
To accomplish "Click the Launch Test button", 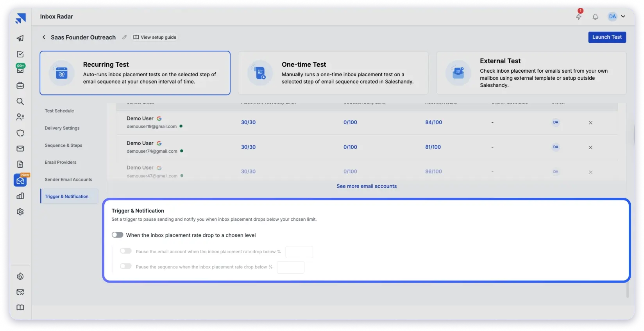I will (607, 37).
